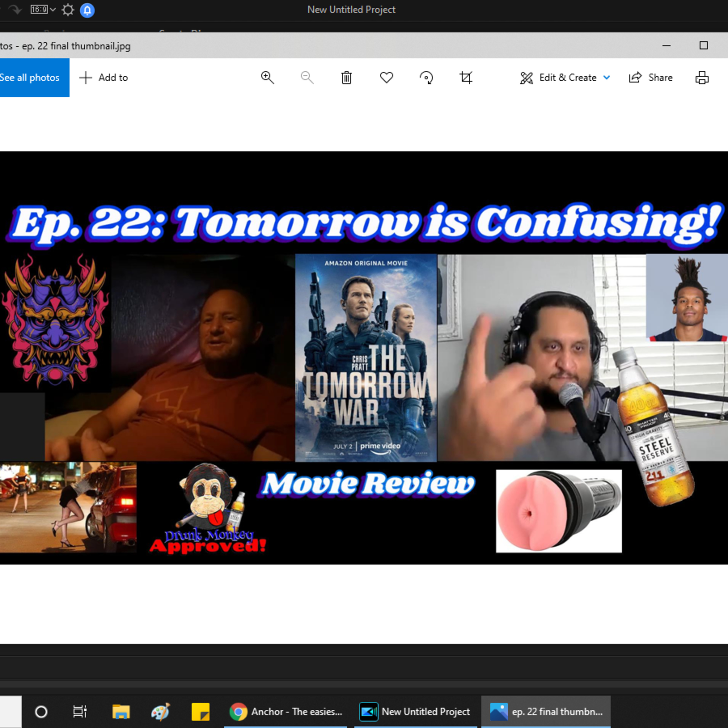
Task: Switch to New Untitled Project taskbar window
Action: click(x=415, y=712)
